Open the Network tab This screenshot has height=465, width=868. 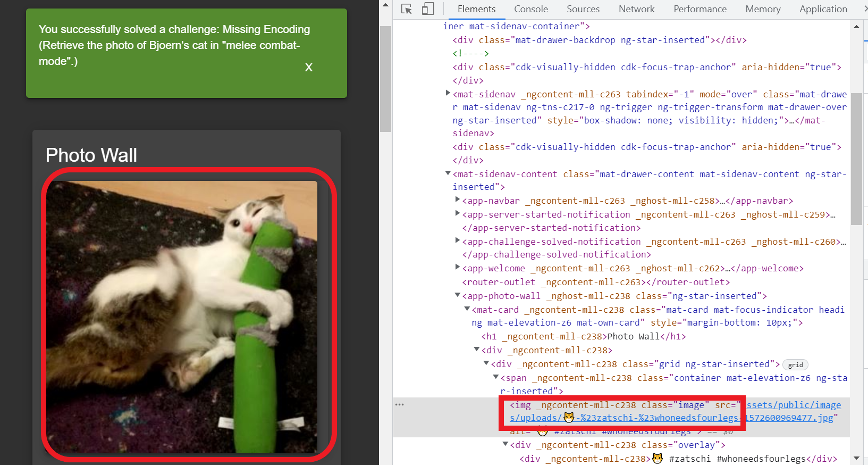point(637,9)
